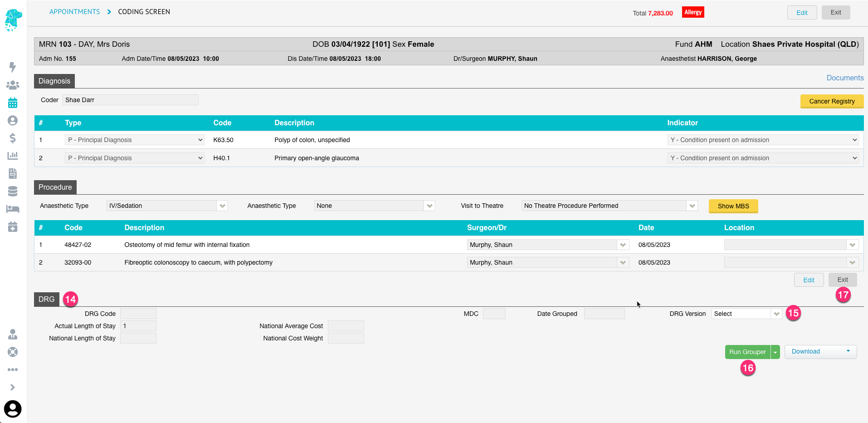868x423 pixels.
Task: Click the user avatar at bottom left
Action: (x=13, y=408)
